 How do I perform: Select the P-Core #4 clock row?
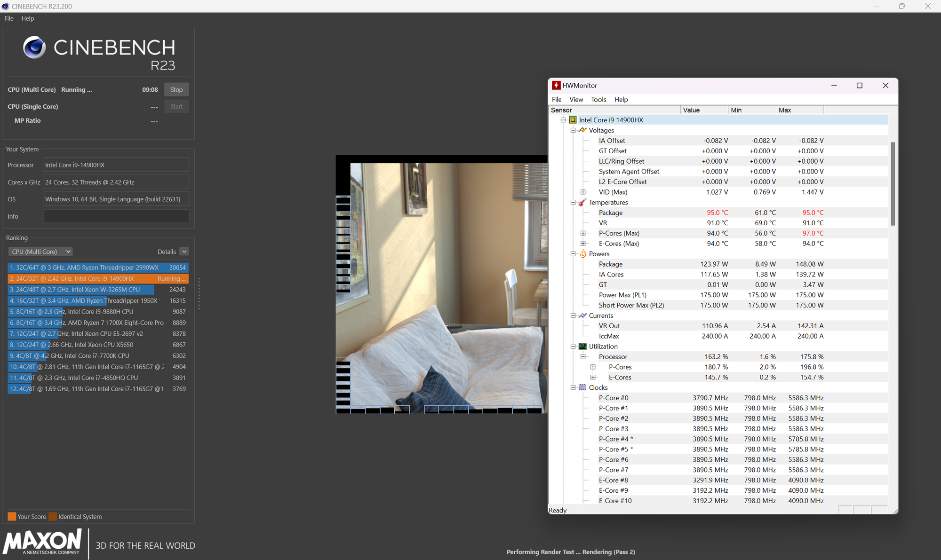718,439
